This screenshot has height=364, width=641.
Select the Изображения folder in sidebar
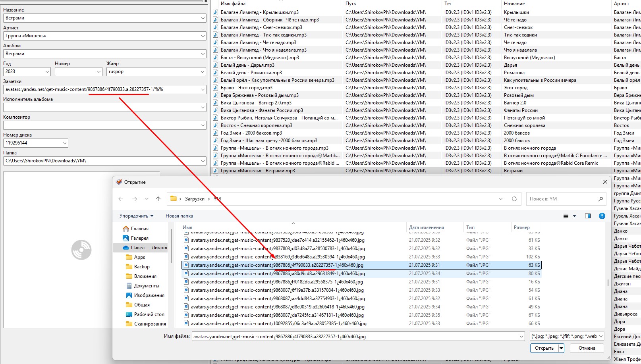pos(149,295)
